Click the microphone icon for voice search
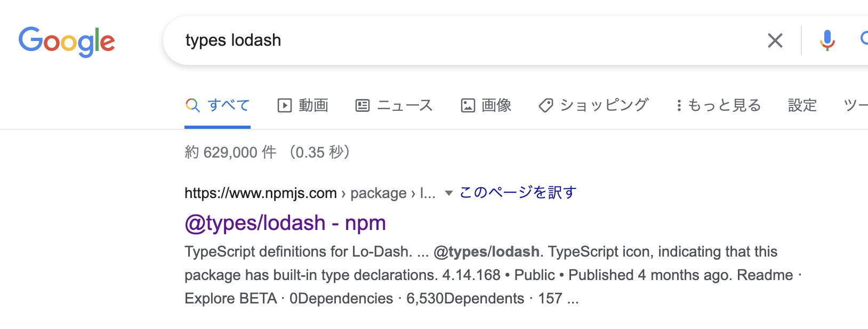 click(x=826, y=40)
